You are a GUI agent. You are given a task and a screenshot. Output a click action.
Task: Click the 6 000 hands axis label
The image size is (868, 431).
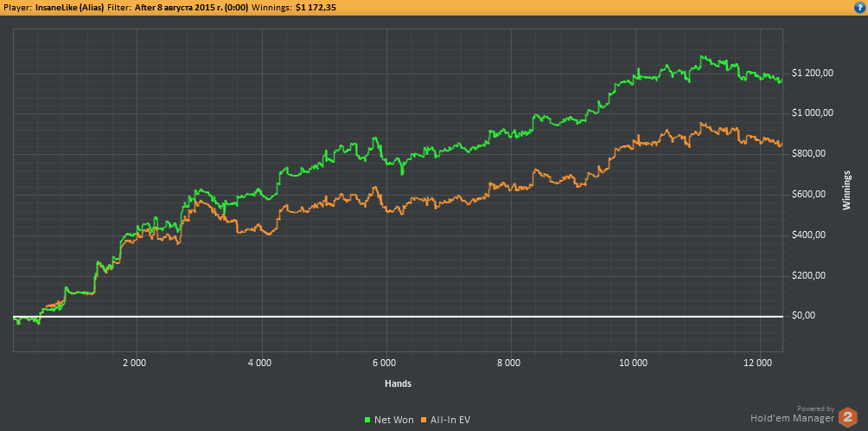coord(384,363)
